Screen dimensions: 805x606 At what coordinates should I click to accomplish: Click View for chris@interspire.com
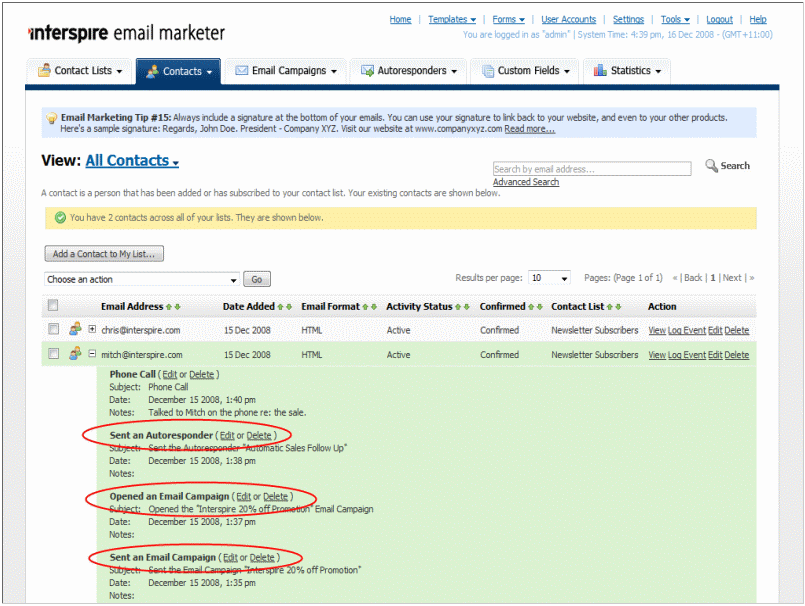pyautogui.click(x=657, y=330)
